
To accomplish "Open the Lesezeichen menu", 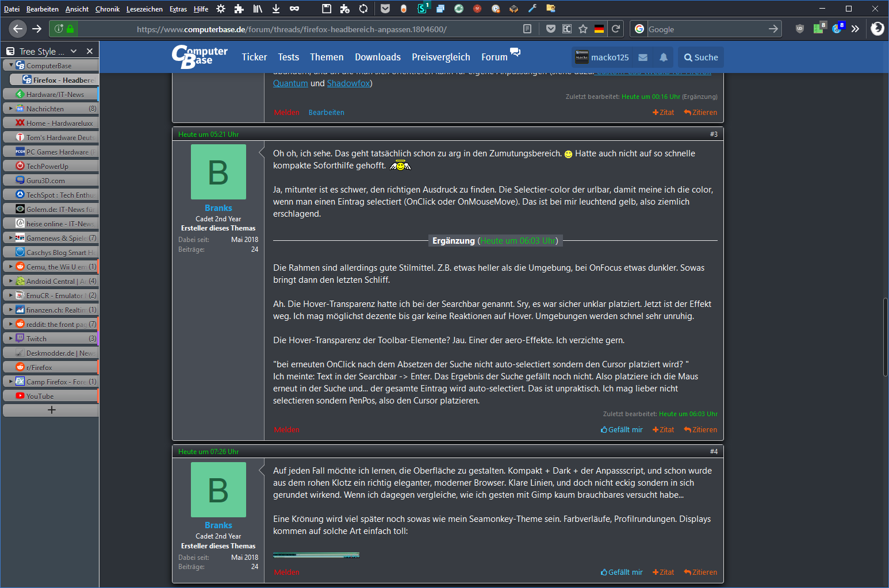I will pos(144,9).
